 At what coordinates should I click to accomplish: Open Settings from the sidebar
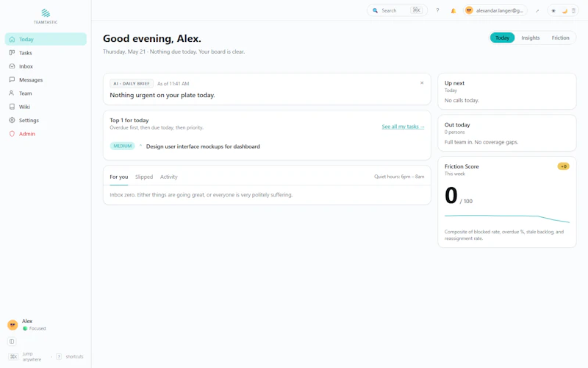(x=46, y=120)
